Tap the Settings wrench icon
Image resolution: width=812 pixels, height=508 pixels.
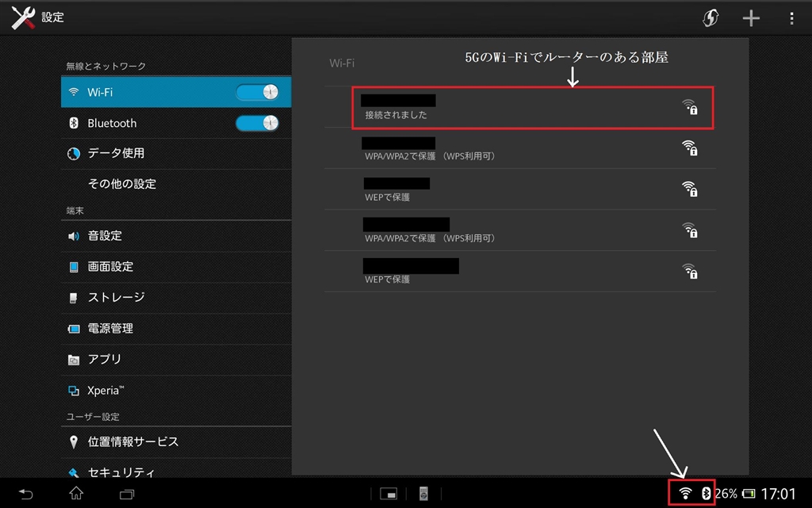(x=23, y=17)
